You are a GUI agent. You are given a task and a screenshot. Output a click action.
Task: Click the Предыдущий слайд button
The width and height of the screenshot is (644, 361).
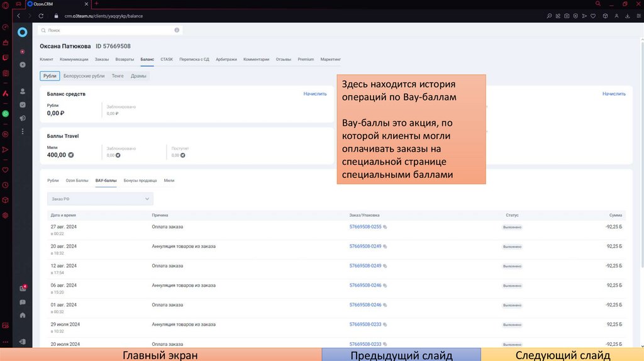(x=401, y=355)
